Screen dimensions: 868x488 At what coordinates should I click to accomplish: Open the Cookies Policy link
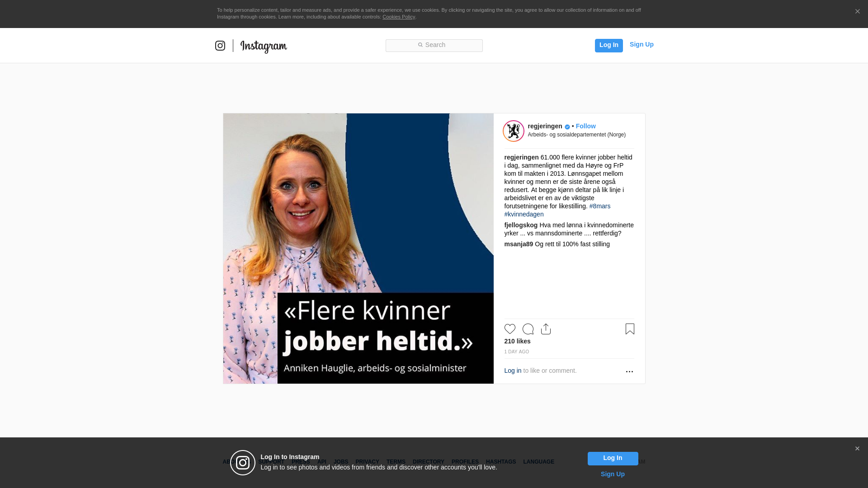pos(398,17)
